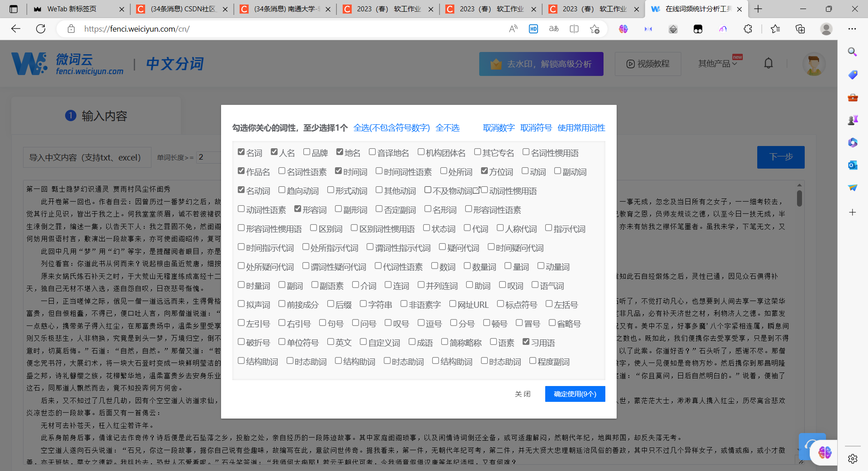Click the 使用常用词性 link
This screenshot has width=868, height=471.
pos(581,128)
